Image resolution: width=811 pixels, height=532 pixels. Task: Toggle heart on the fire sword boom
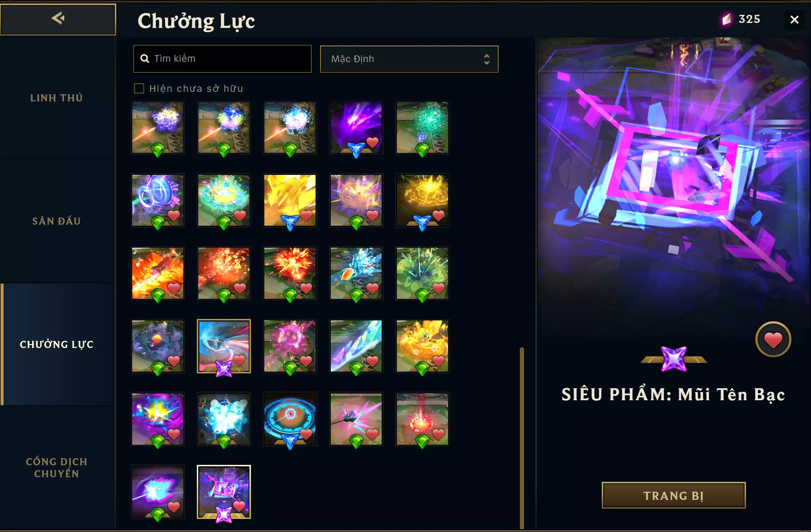point(174,288)
